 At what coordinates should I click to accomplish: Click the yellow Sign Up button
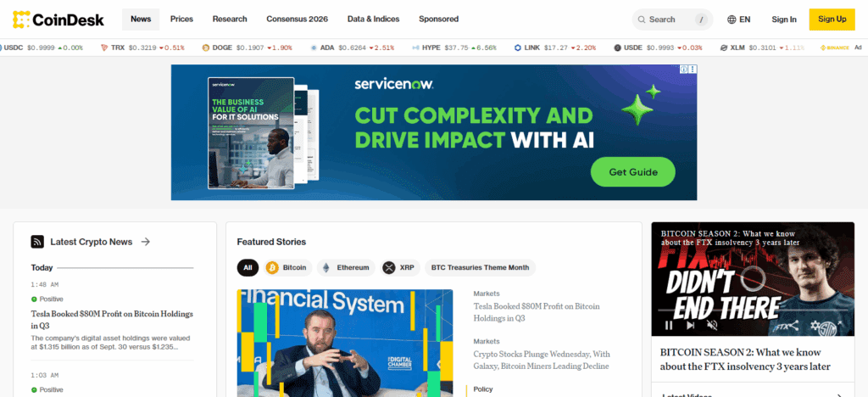pyautogui.click(x=832, y=20)
